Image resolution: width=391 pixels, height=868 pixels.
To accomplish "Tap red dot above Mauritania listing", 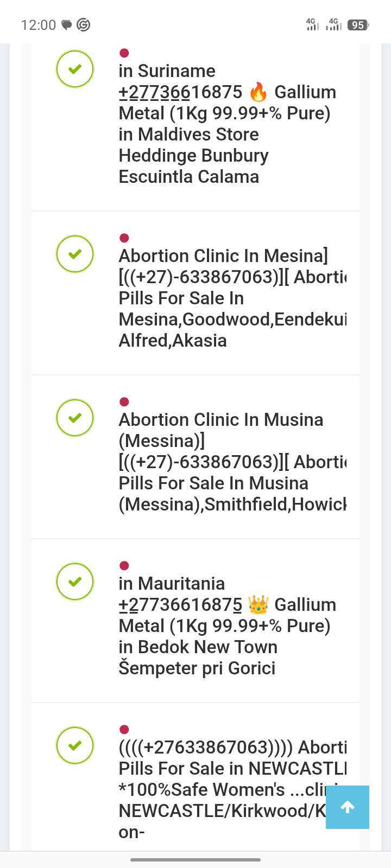I will point(124,566).
